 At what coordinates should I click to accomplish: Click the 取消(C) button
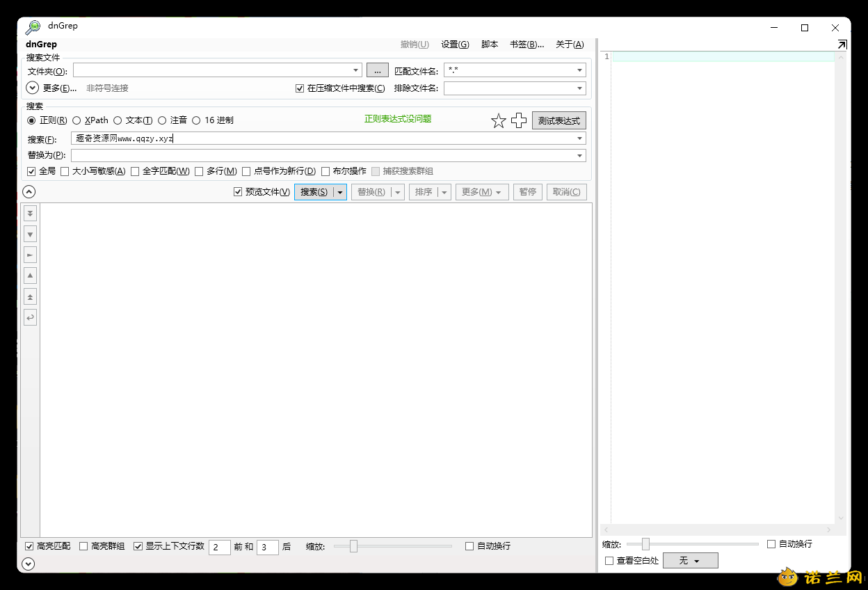[567, 192]
